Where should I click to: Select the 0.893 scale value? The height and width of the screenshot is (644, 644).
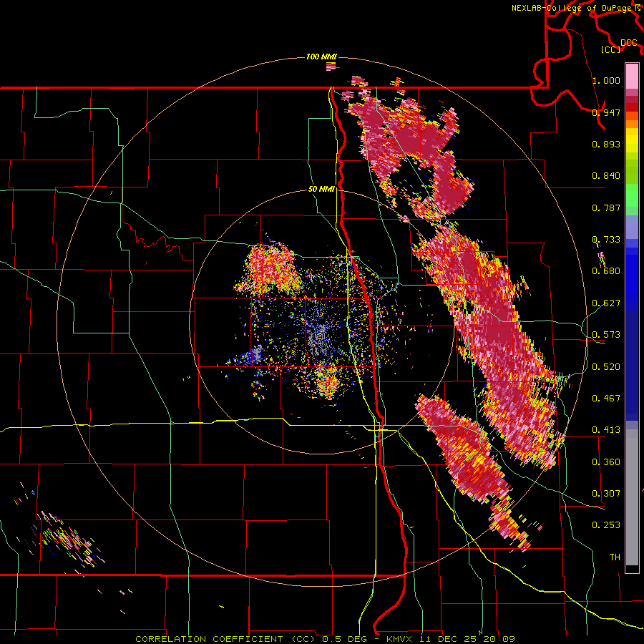[606, 144]
